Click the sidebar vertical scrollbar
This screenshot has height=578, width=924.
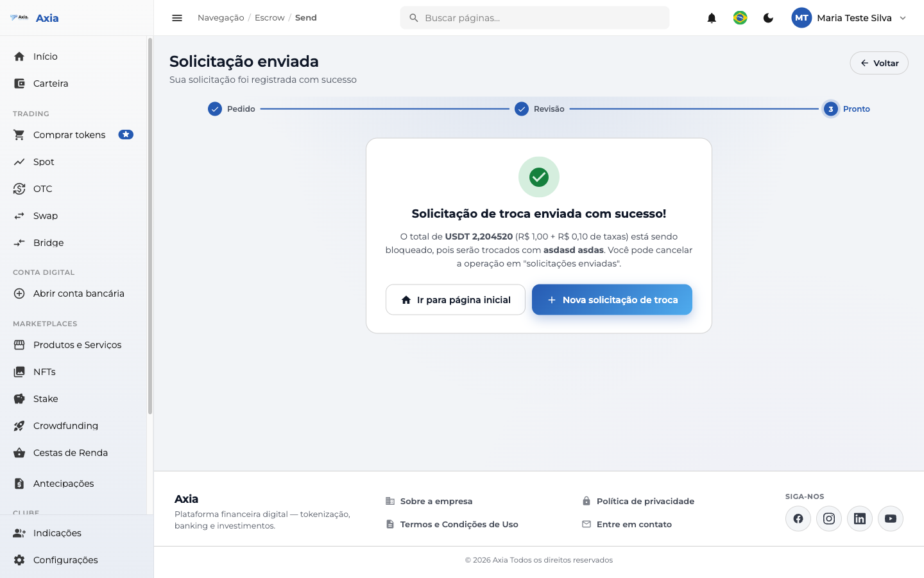pyautogui.click(x=150, y=226)
